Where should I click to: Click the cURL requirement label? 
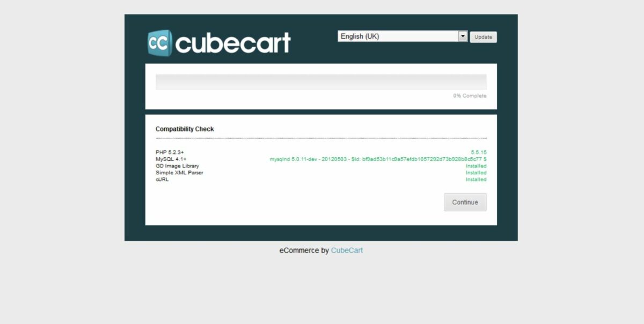pyautogui.click(x=162, y=180)
